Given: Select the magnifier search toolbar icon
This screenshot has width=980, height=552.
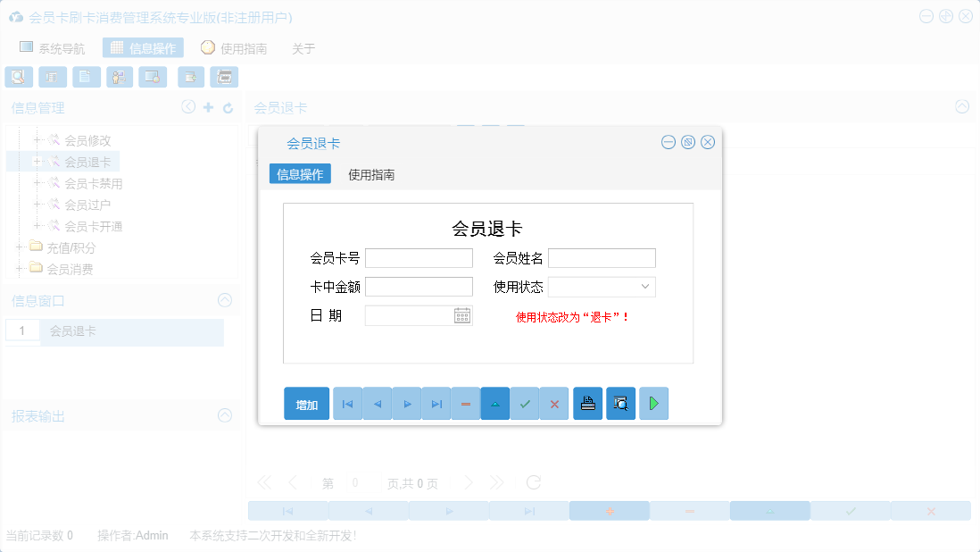Looking at the screenshot, I should [18, 77].
